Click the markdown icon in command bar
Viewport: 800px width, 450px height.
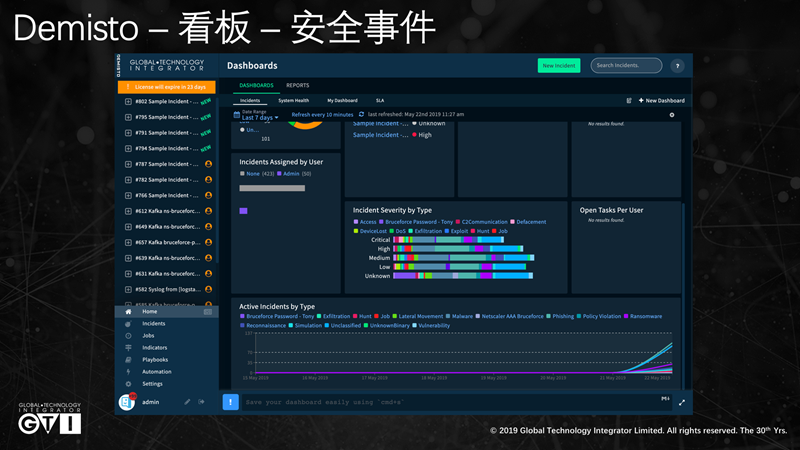coord(665,398)
